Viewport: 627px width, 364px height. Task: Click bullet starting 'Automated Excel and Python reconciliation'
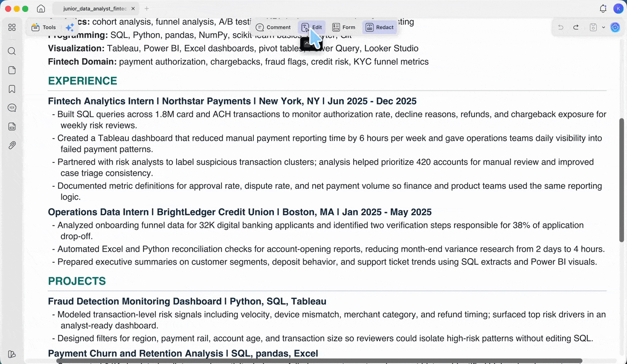tap(328, 249)
